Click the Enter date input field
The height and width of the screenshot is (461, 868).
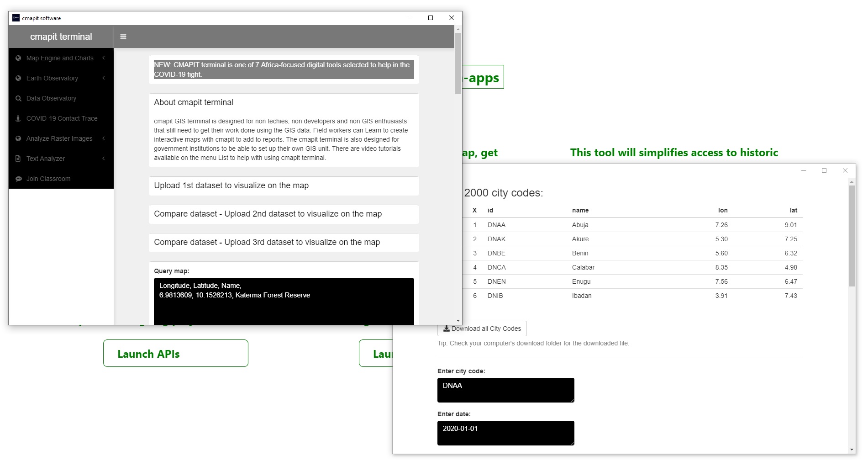tap(506, 433)
